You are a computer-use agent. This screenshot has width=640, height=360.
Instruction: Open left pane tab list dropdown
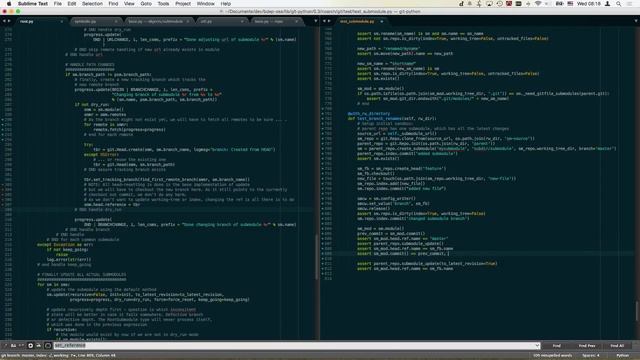[316, 21]
